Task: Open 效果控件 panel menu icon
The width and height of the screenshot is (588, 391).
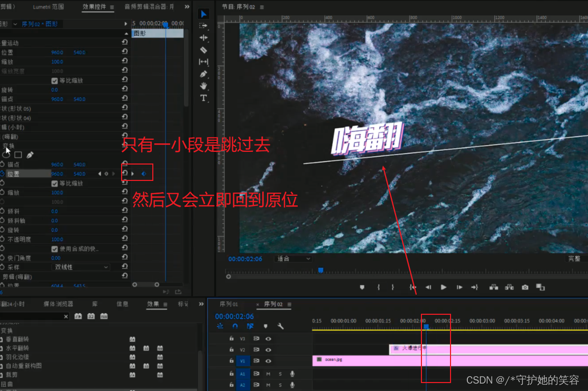Action: pos(112,7)
